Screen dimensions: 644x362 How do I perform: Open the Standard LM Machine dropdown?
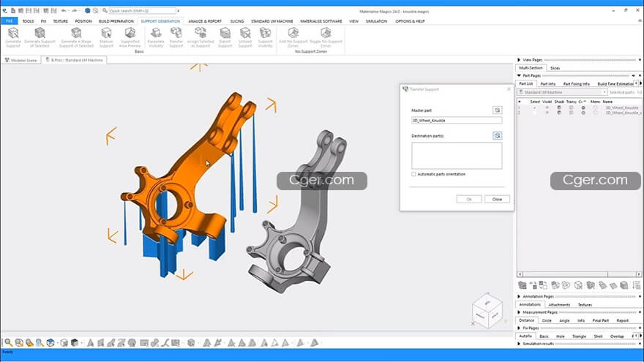562,92
